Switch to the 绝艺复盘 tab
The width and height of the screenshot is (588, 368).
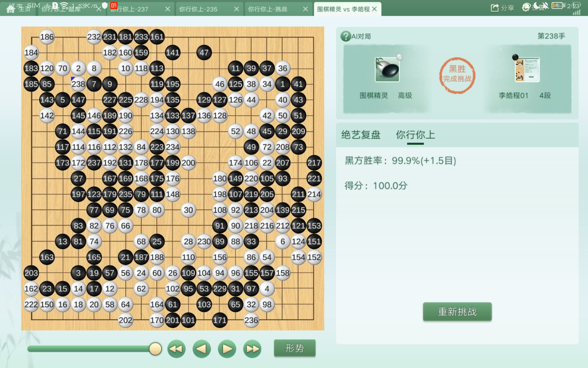pyautogui.click(x=361, y=135)
